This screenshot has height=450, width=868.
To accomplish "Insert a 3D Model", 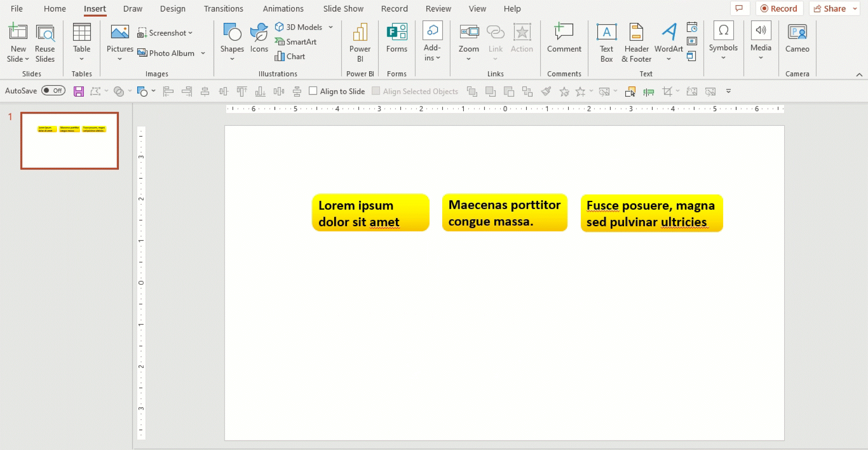I will pyautogui.click(x=299, y=27).
